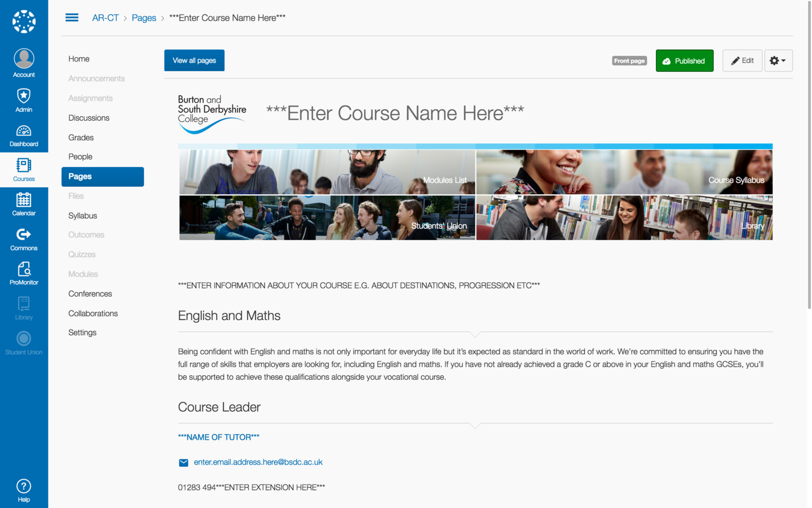Follow the AR-CT breadcrumb link
Viewport: 812px width, 508px height.
(105, 18)
